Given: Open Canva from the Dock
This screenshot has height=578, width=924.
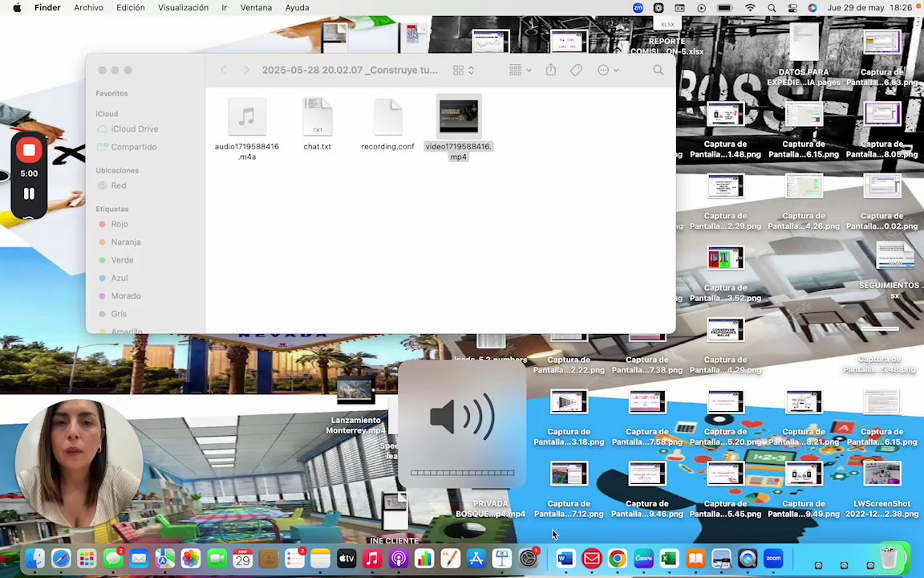Looking at the screenshot, I should point(643,558).
